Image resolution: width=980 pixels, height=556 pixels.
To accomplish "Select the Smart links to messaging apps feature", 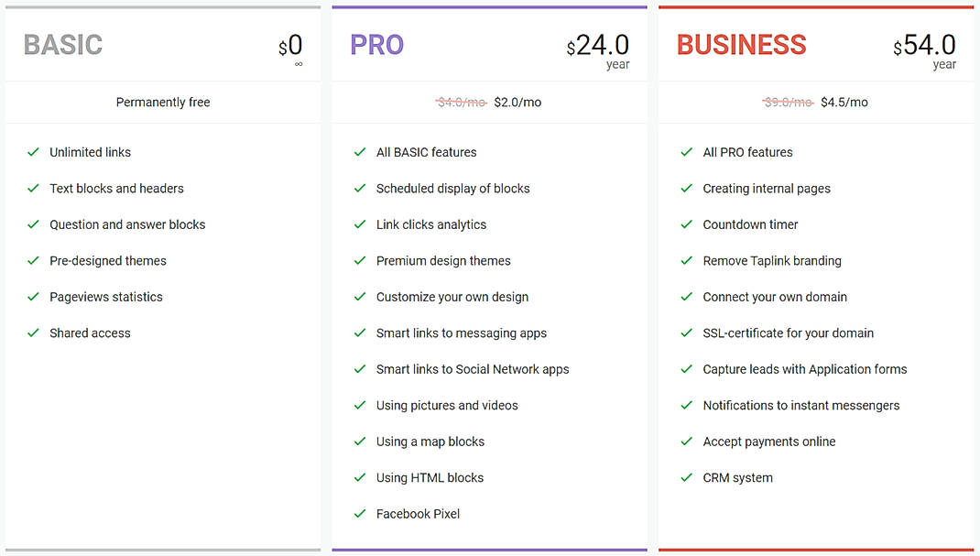I will [462, 333].
